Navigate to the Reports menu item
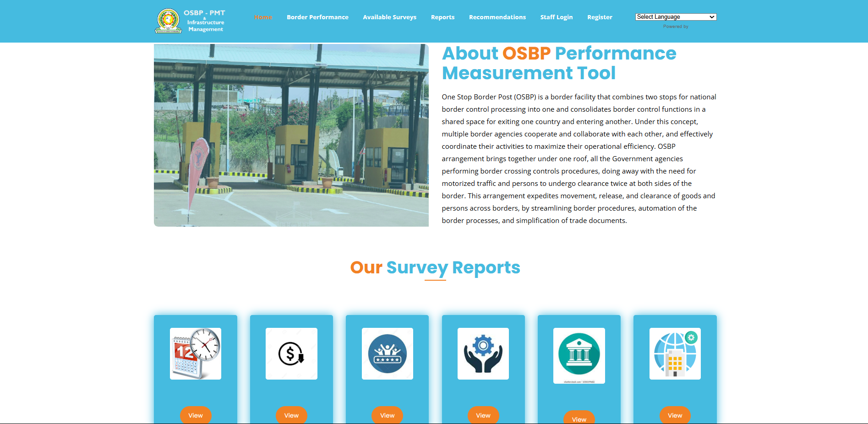 (x=442, y=17)
